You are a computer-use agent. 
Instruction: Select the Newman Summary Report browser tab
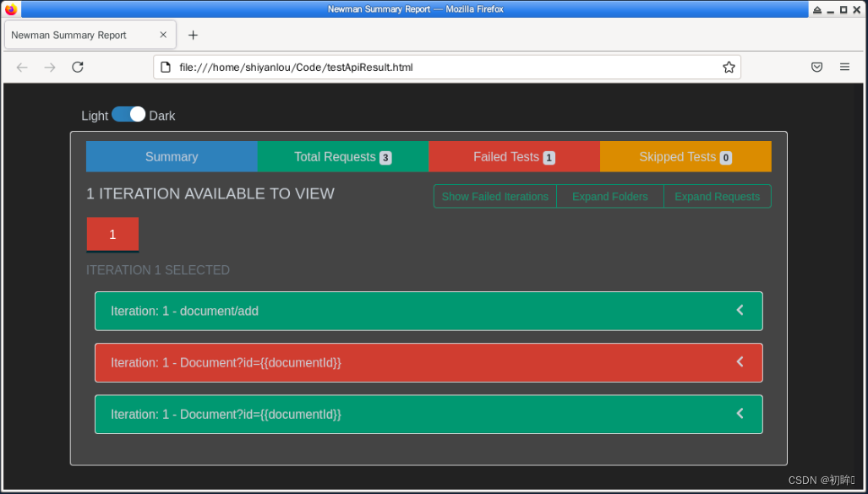90,35
